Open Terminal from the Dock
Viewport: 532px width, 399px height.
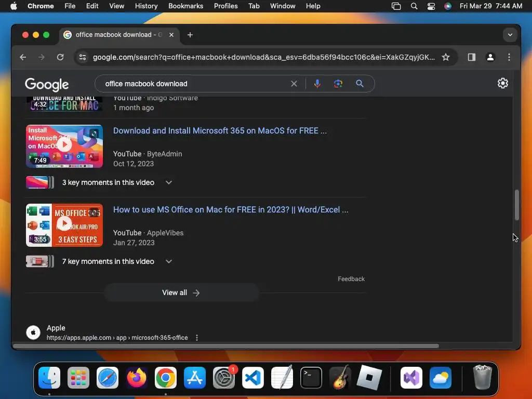coord(311,378)
